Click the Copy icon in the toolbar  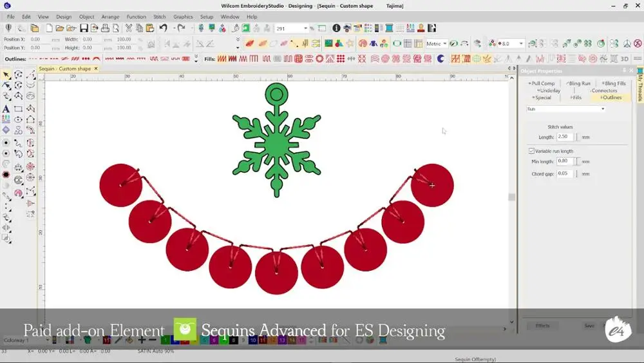(x=139, y=28)
